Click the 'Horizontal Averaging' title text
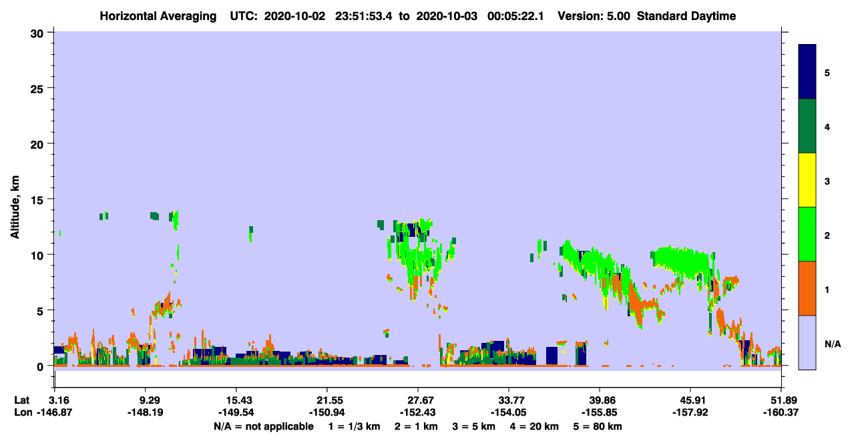 coord(158,16)
